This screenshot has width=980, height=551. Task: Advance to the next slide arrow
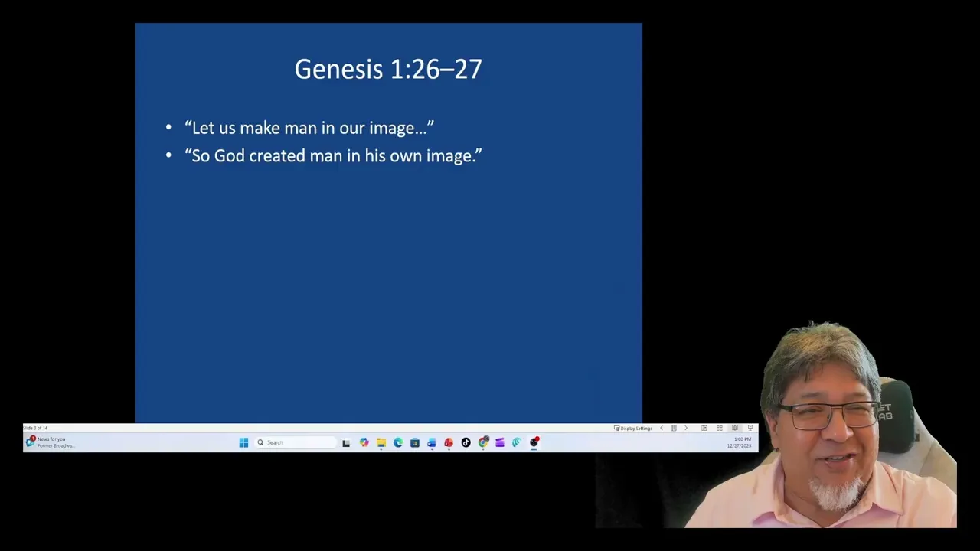click(x=686, y=429)
